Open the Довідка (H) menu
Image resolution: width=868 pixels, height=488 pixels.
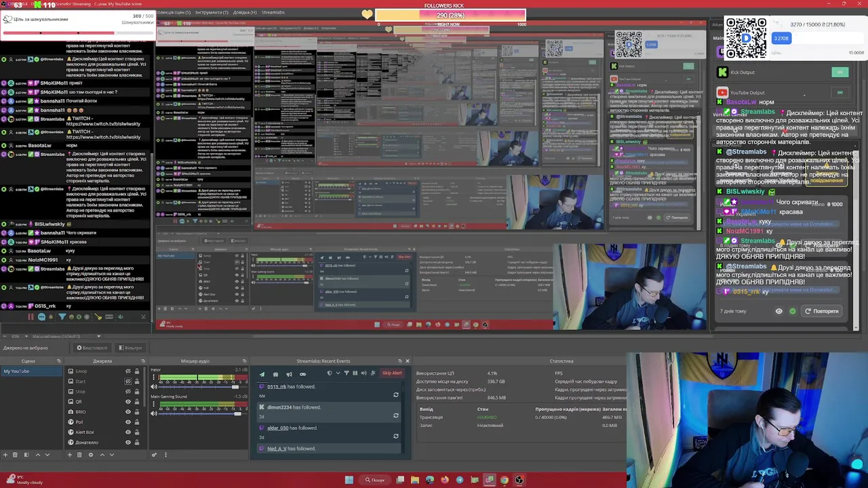(245, 12)
